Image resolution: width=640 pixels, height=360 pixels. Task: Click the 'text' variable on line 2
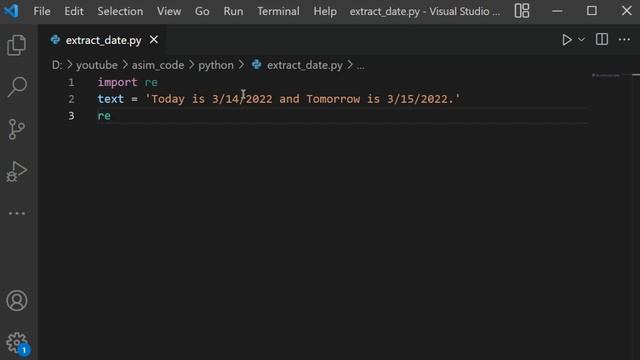[x=111, y=99]
